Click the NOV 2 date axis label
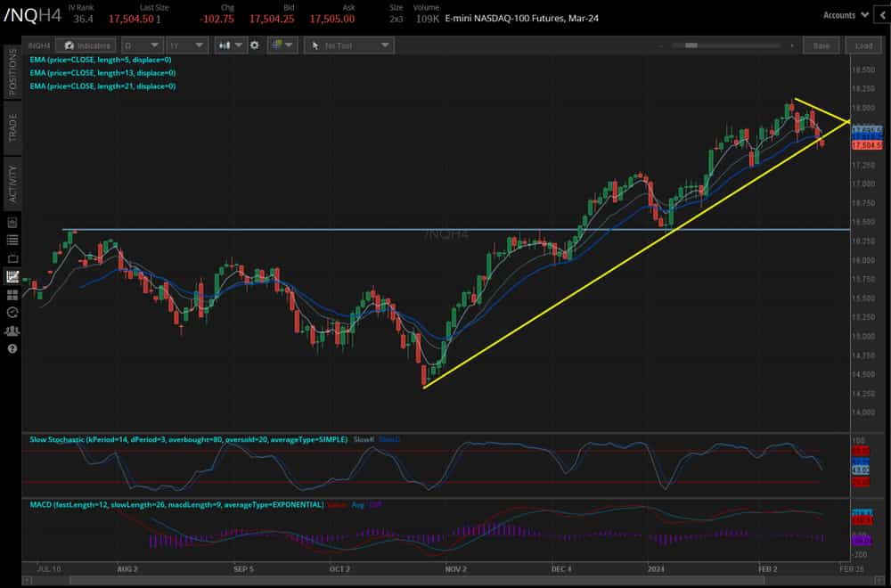The width and height of the screenshot is (891, 588). click(455, 568)
